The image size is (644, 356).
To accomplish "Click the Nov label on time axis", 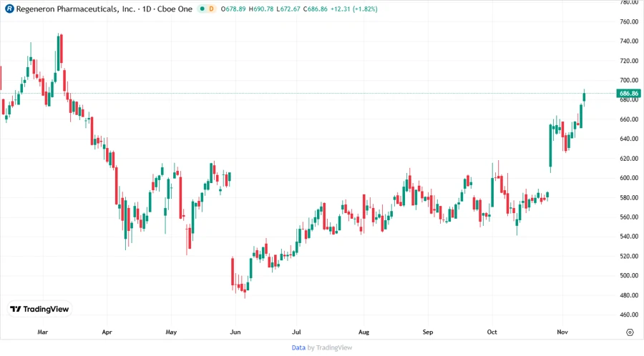I will 562,332.
